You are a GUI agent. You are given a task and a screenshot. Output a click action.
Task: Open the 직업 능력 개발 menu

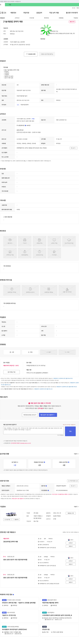[x=54, y=13]
